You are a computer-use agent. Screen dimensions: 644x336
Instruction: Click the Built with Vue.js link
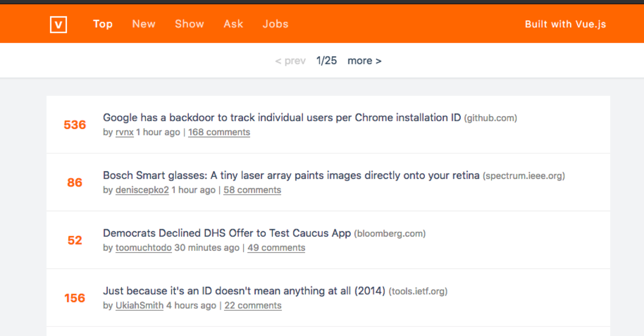point(565,24)
